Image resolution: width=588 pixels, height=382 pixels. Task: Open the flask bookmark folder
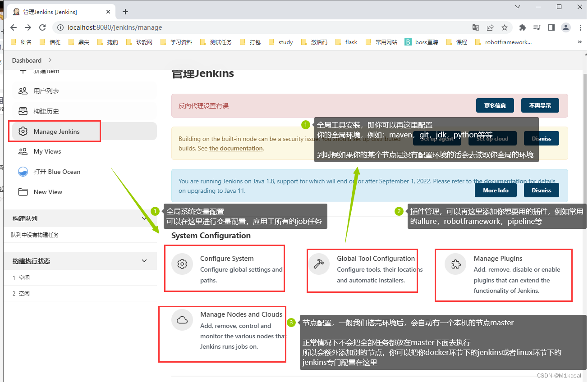[x=346, y=42]
